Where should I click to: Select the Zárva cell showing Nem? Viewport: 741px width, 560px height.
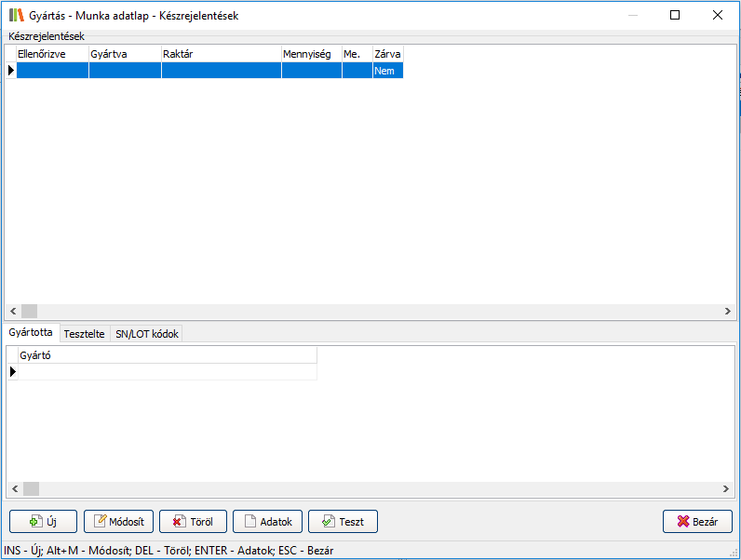pyautogui.click(x=387, y=71)
